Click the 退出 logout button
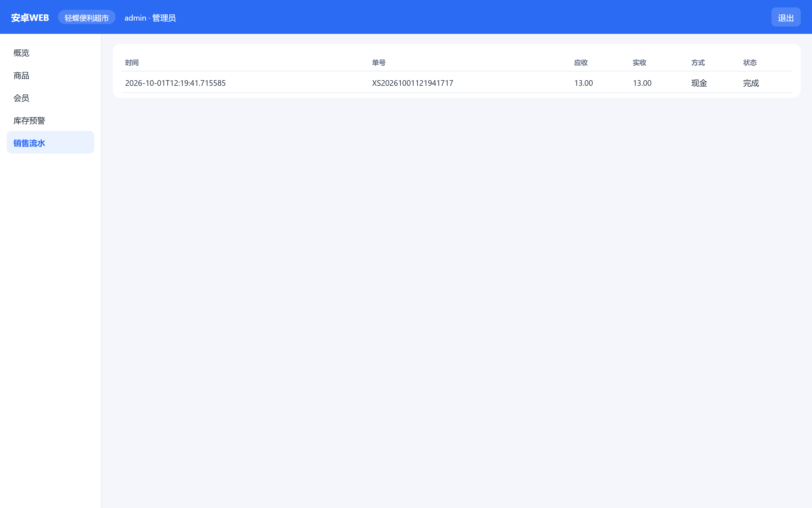812x508 pixels. [785, 17]
